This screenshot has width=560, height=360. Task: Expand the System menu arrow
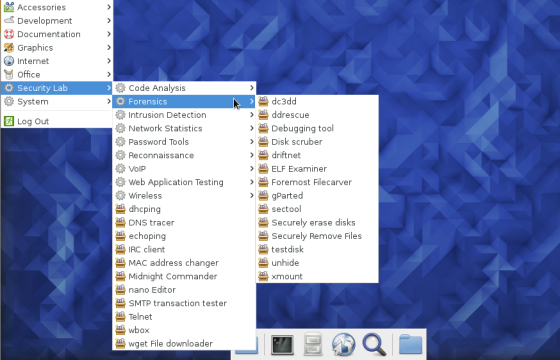(x=109, y=101)
